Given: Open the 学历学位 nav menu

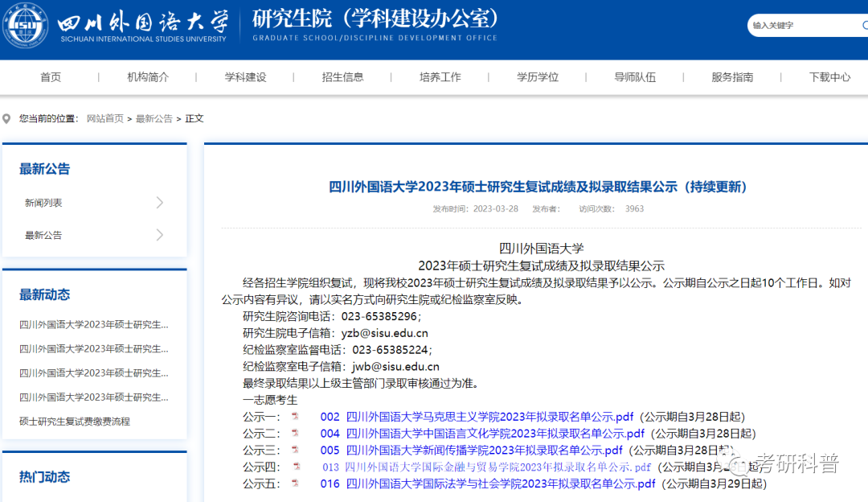Looking at the screenshot, I should 538,77.
